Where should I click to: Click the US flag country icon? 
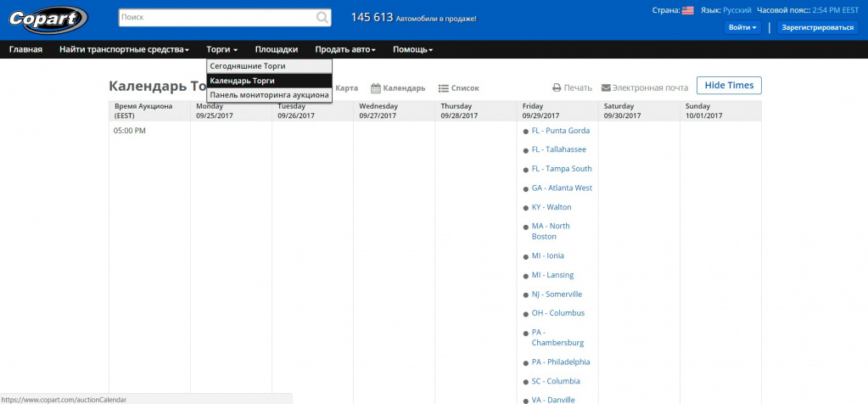(x=688, y=10)
